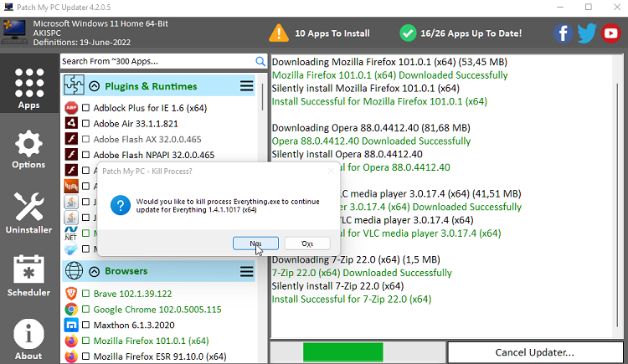This screenshot has width=628, height=364.
Task: Minimize the Patch My PC Updater window
Action: pyautogui.click(x=560, y=8)
